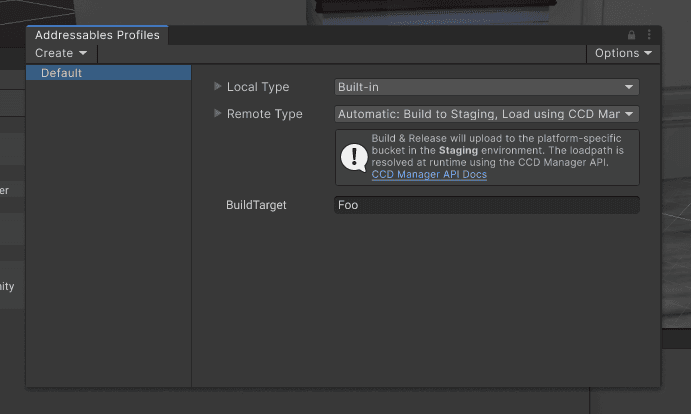The height and width of the screenshot is (414, 691).
Task: Open the CCD Manager API Docs link
Action: 429,175
